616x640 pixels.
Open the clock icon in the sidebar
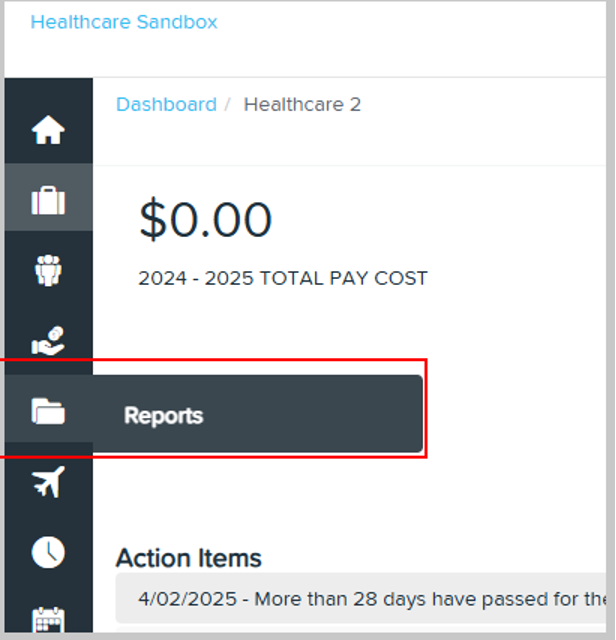coord(48,551)
